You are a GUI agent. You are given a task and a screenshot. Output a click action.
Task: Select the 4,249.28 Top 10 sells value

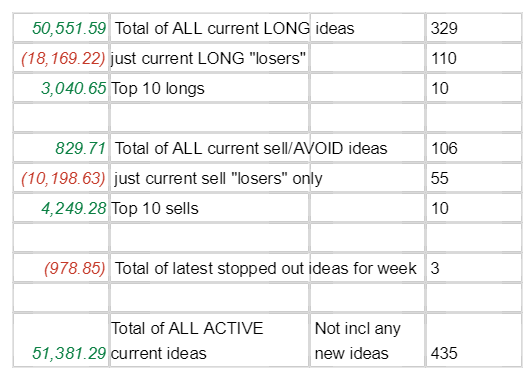[x=61, y=208]
